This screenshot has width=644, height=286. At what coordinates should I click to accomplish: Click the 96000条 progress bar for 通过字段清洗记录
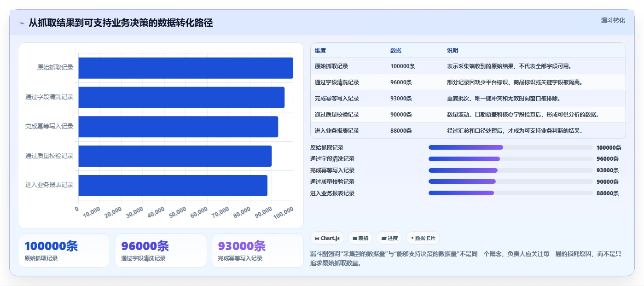coord(511,159)
